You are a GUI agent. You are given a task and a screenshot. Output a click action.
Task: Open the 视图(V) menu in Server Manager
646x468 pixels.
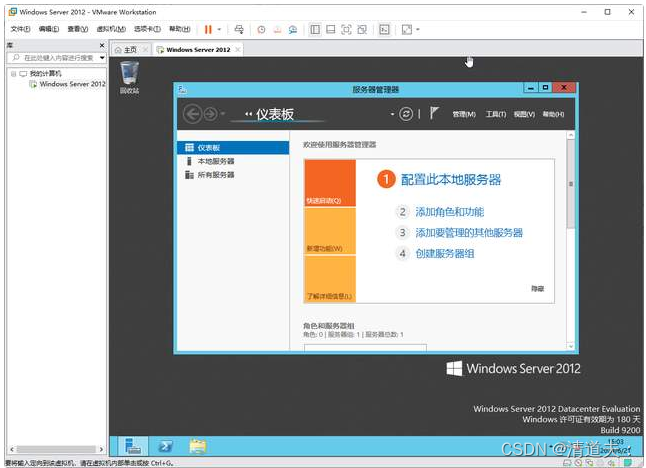pyautogui.click(x=524, y=114)
